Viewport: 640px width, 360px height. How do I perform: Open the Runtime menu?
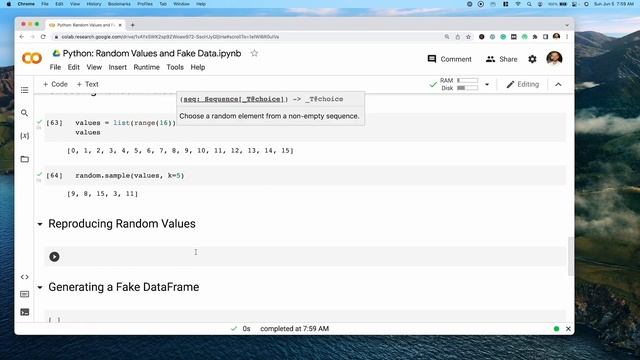(x=147, y=67)
